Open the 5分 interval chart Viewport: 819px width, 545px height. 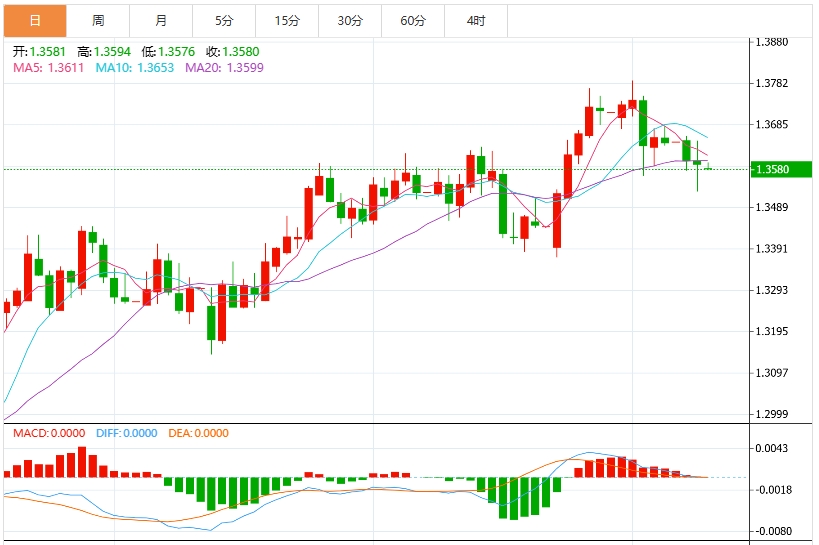(x=224, y=20)
